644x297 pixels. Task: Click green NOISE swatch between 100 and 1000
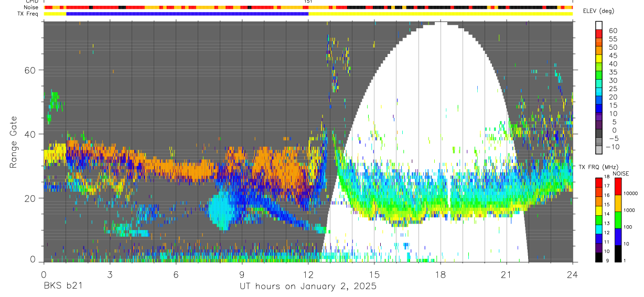point(618,219)
